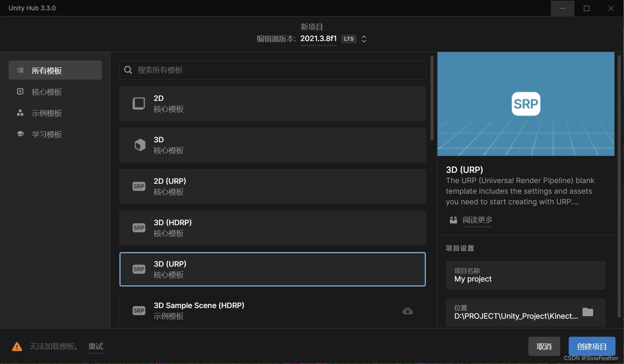Image resolution: width=624 pixels, height=364 pixels.
Task: Click the 2D template cube icon
Action: tap(139, 103)
